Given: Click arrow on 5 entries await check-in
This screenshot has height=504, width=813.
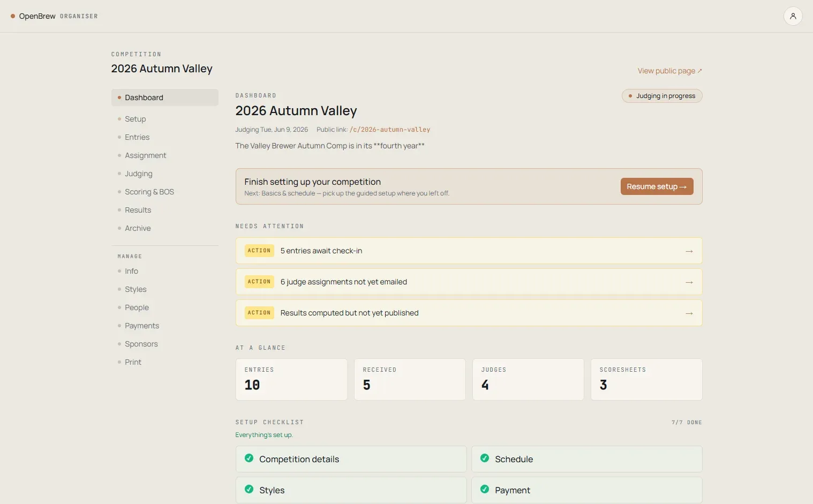Looking at the screenshot, I should [x=689, y=251].
